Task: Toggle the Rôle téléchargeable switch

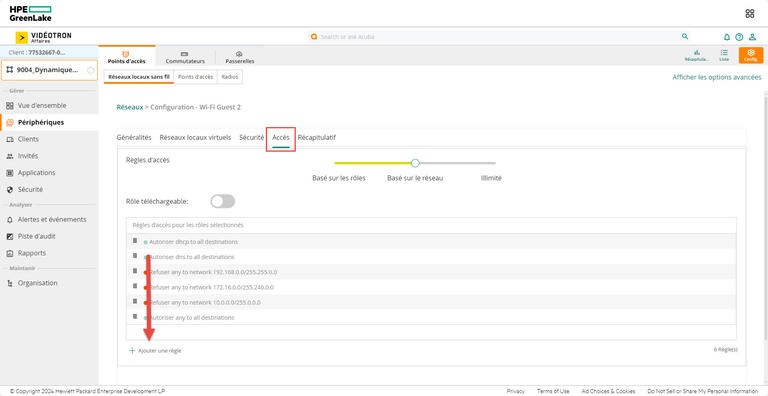Action: [222, 201]
